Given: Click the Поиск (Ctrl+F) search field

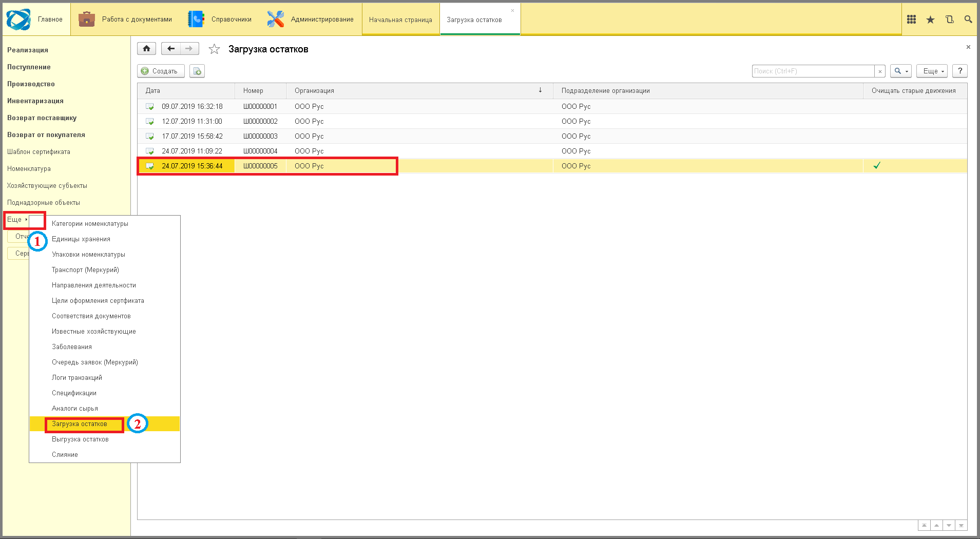Looking at the screenshot, I should point(813,71).
